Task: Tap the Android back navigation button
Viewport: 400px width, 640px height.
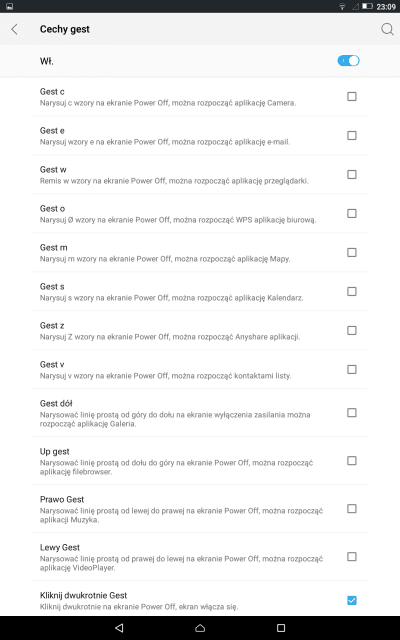Action: (x=119, y=628)
